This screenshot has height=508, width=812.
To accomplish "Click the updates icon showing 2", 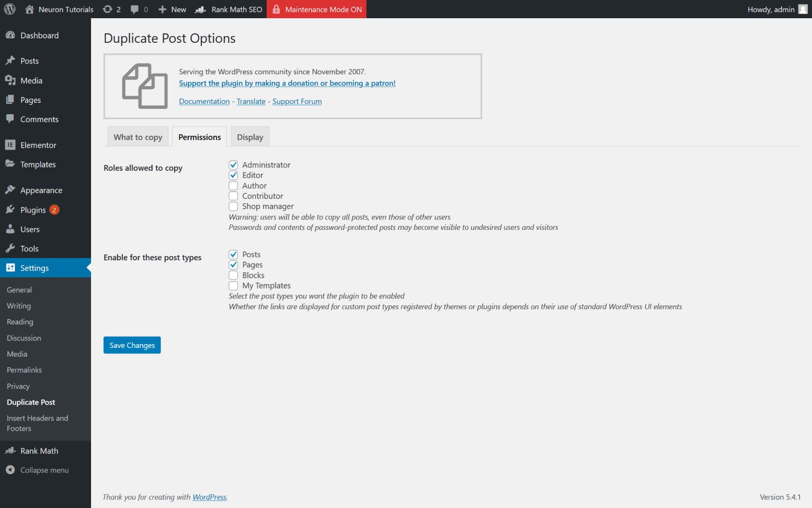I will click(x=107, y=9).
